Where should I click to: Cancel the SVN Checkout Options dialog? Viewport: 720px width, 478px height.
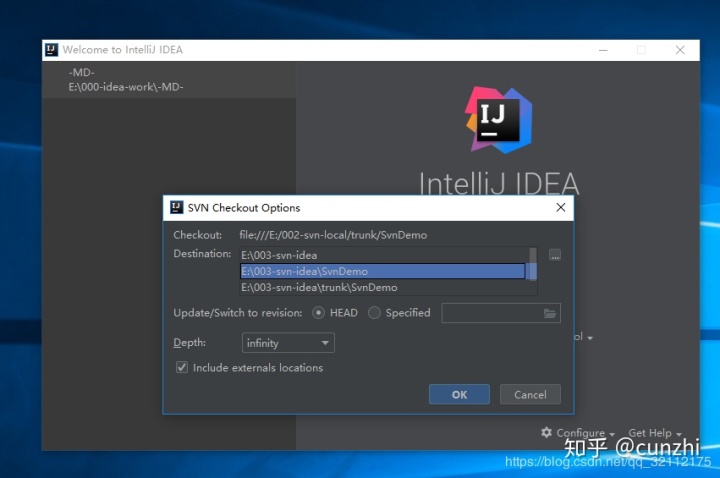[x=530, y=394]
